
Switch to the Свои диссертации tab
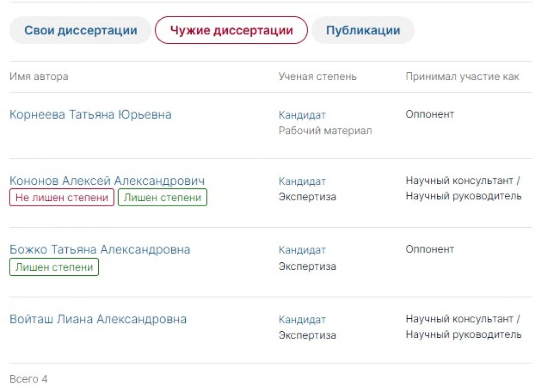pos(80,31)
